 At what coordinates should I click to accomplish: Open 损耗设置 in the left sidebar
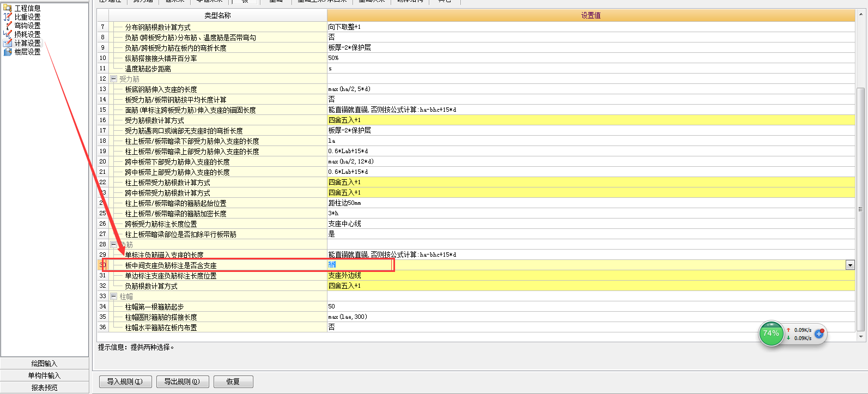pyautogui.click(x=27, y=34)
